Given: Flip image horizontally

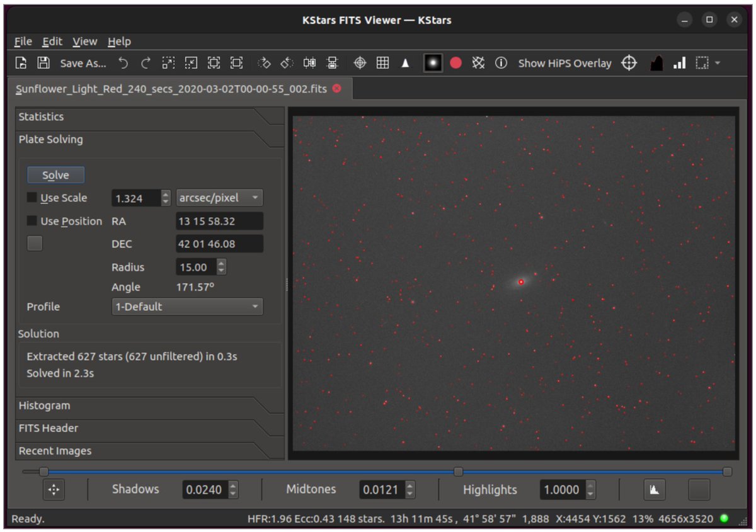Looking at the screenshot, I should pyautogui.click(x=309, y=63).
